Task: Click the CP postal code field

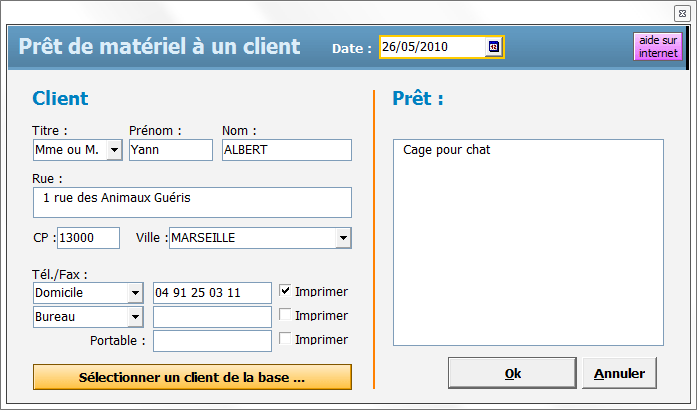Action: 88,238
